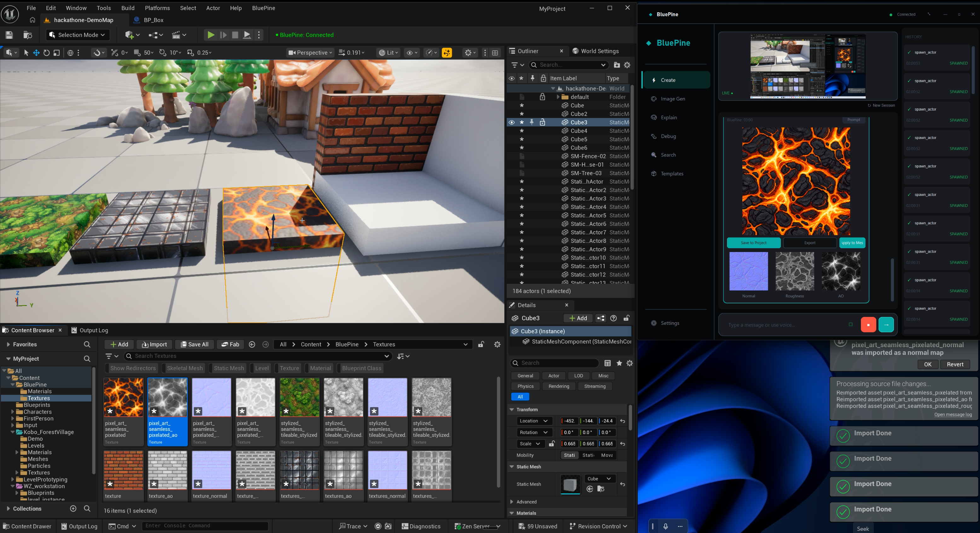
Task: Browse to Cube mesh in content browser
Action: [600, 489]
